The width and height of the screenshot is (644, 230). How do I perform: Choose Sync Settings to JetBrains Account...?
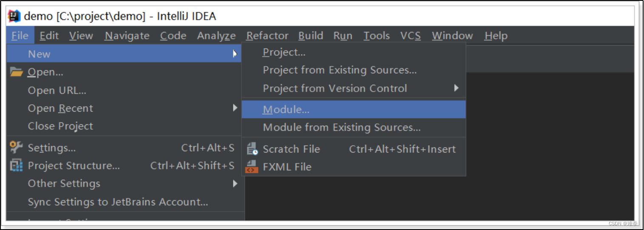(118, 202)
